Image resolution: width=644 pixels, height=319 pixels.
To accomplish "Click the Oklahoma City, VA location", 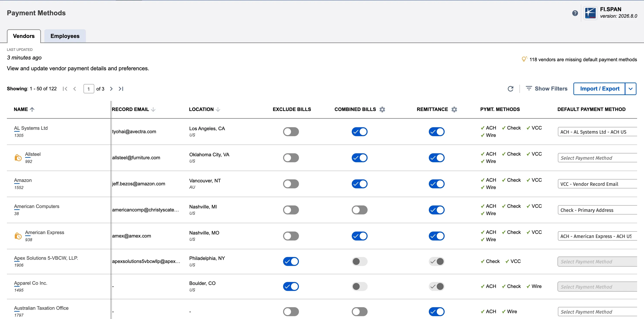I will pos(209,155).
